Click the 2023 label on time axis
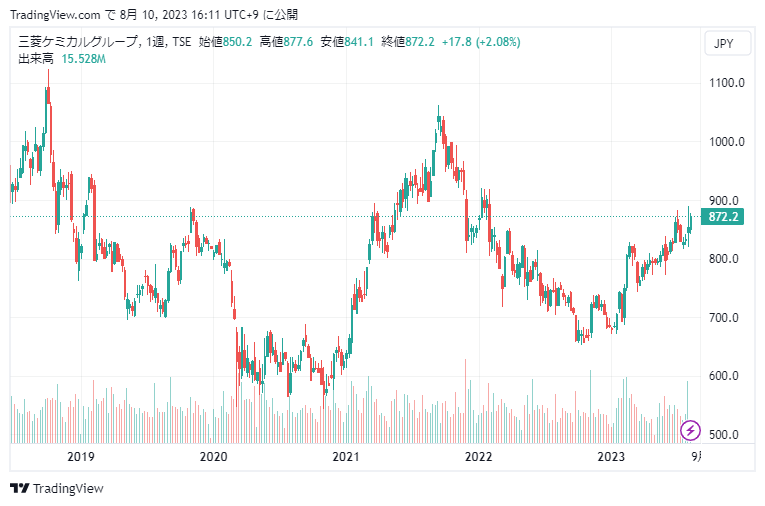The width and height of the screenshot is (765, 506). [x=612, y=457]
